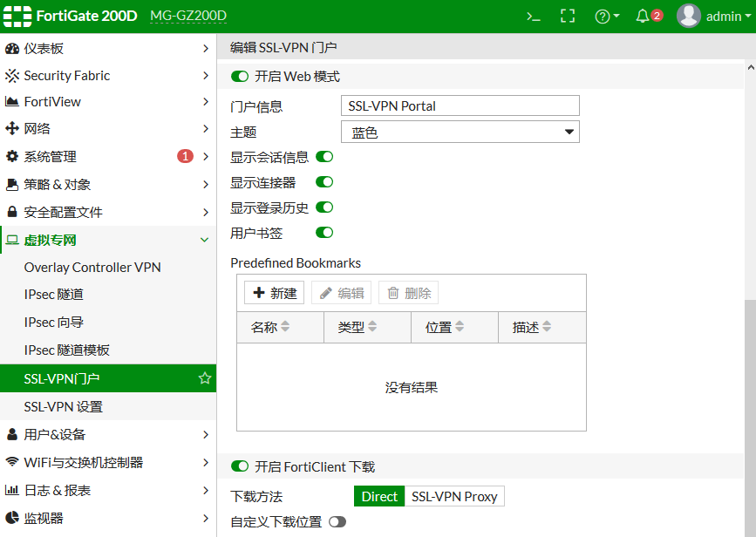Click the system management gear icon
The height and width of the screenshot is (537, 756).
coord(11,156)
